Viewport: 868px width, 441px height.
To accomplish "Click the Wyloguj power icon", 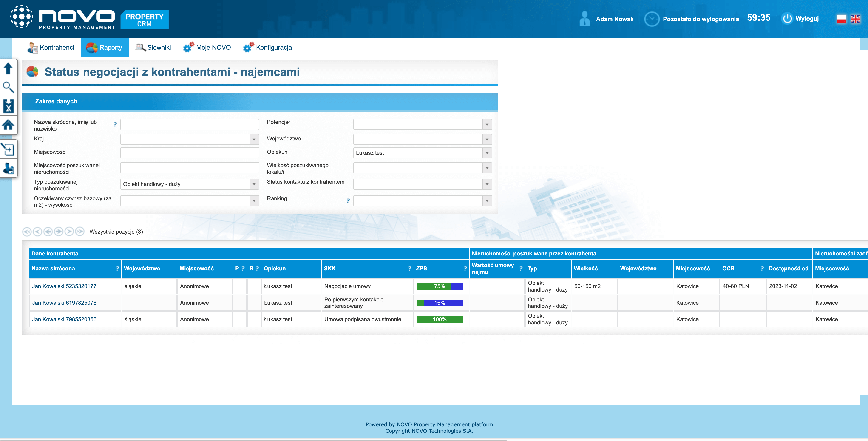I will click(787, 19).
